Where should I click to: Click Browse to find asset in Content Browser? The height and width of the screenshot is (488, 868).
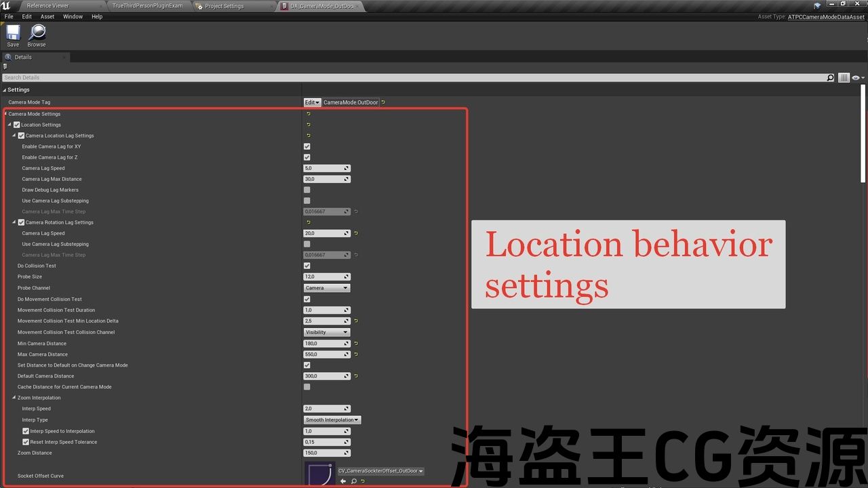[37, 34]
